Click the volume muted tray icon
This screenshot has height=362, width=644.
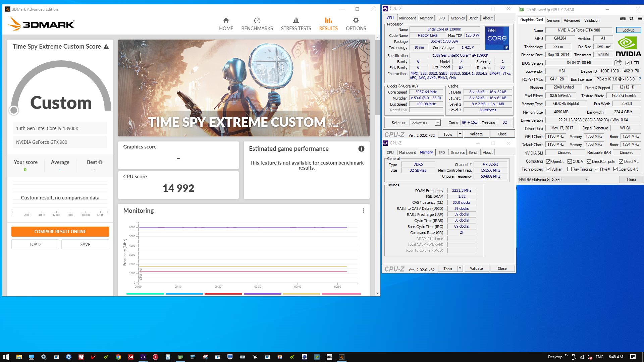click(590, 357)
